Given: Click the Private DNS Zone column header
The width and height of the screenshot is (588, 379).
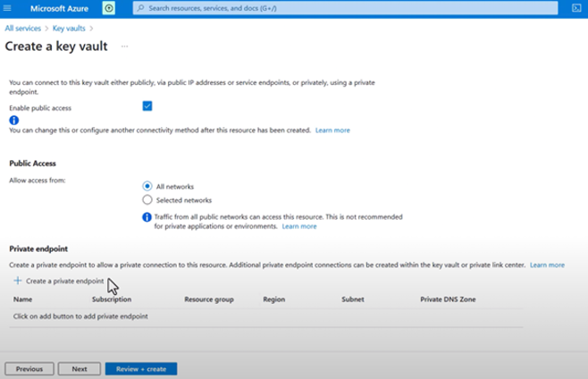Looking at the screenshot, I should 448,299.
